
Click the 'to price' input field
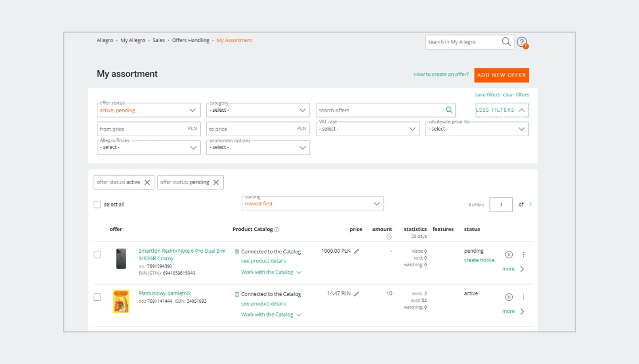[258, 129]
